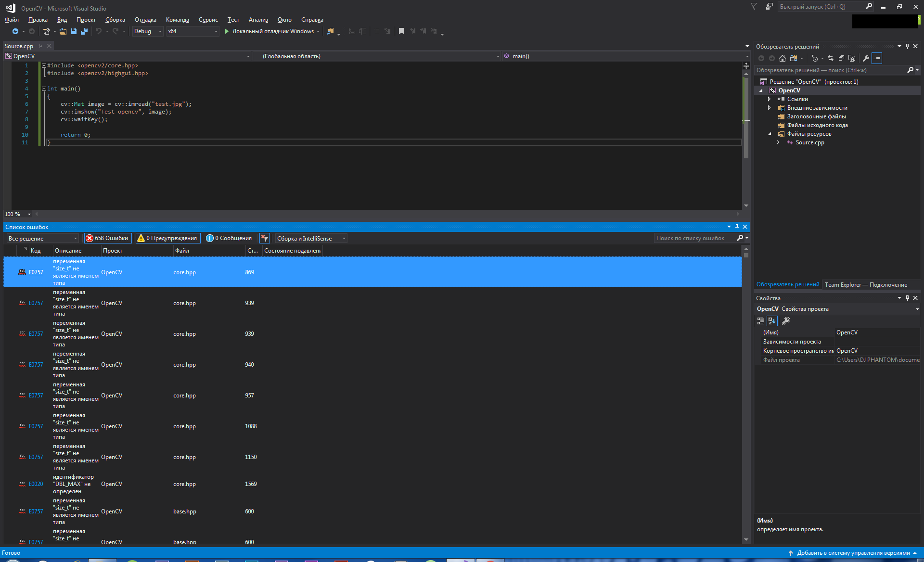Click add to source control in status bar

point(852,553)
